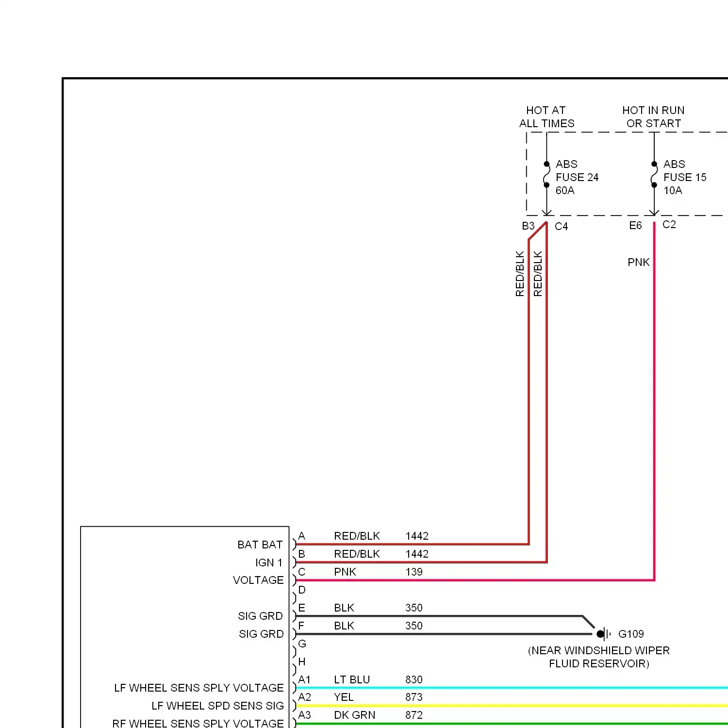728x728 pixels.
Task: Select the IGN 1 terminal label
Action: [269, 563]
